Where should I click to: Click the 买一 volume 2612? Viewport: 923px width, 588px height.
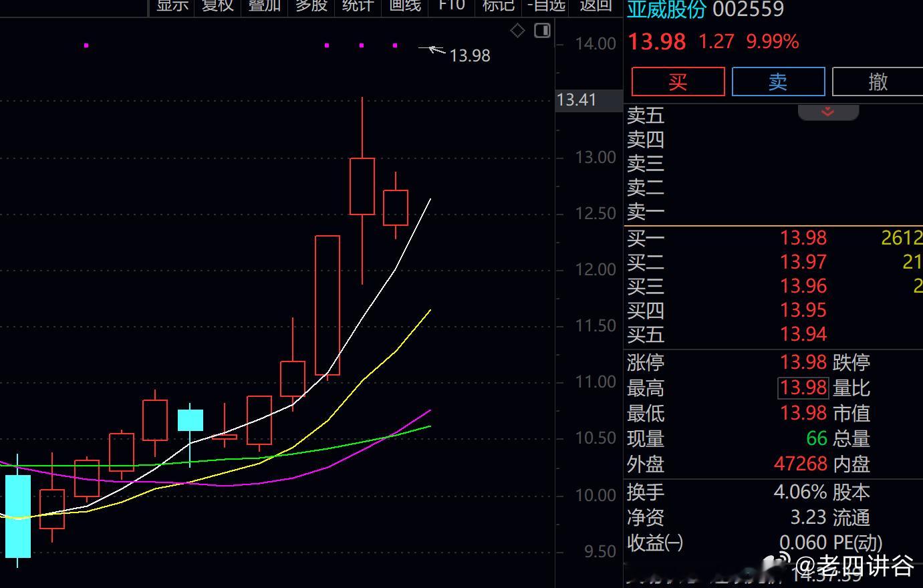(902, 238)
